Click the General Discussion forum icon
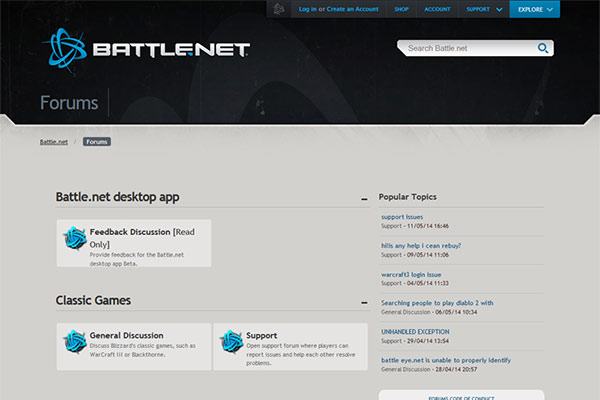 pos(74,341)
